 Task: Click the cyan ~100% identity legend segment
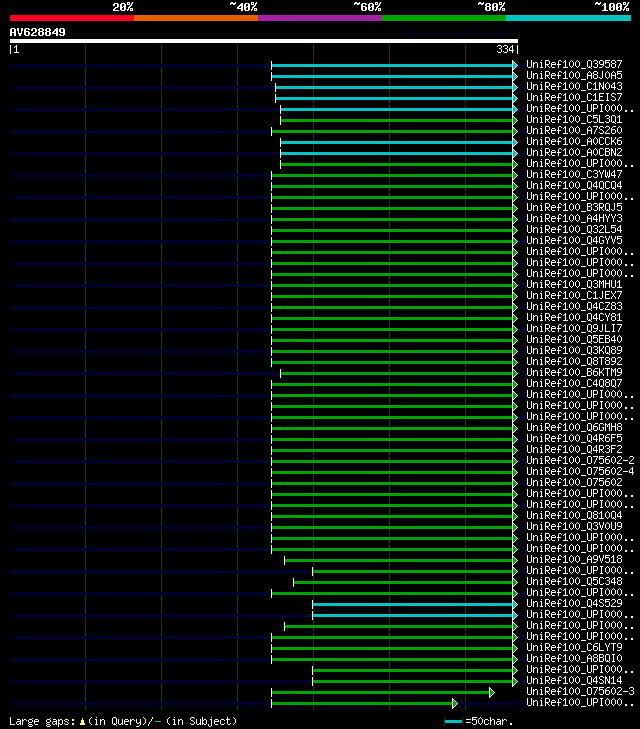[568, 18]
